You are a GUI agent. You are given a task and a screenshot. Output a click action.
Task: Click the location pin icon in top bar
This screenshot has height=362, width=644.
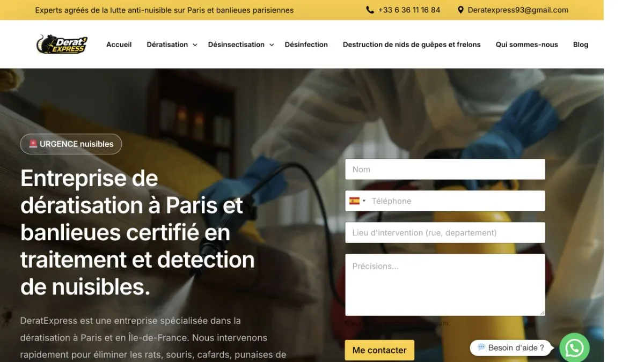point(460,10)
